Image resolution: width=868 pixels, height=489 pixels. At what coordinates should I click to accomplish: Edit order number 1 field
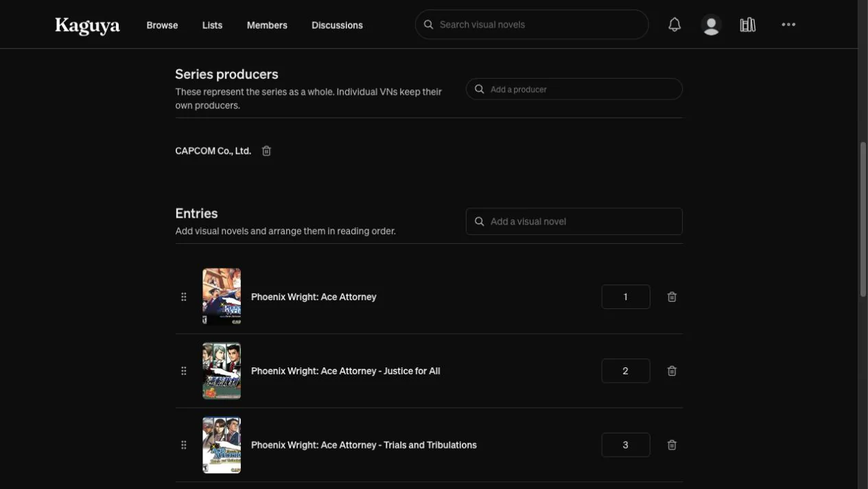tap(626, 297)
